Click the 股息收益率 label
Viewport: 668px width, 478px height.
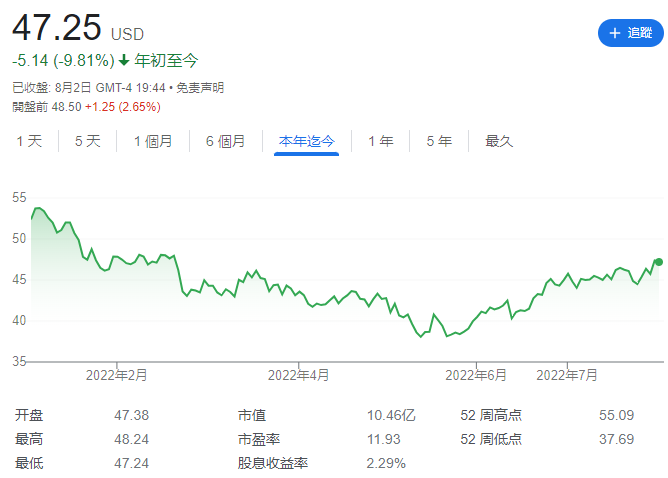click(x=273, y=463)
